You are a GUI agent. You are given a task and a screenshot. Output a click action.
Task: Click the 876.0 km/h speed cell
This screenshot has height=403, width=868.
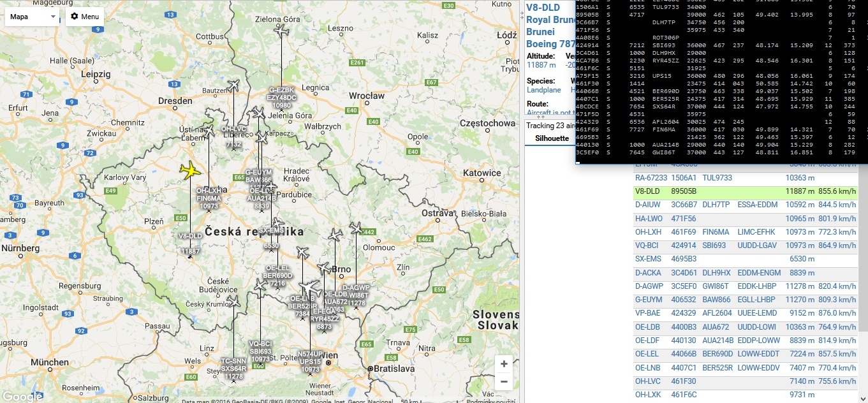[x=837, y=314]
